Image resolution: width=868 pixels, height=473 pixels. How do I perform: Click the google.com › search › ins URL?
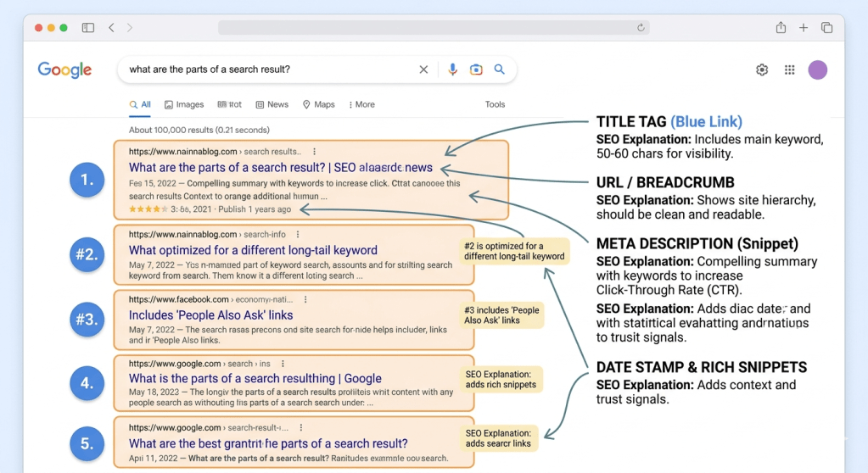point(199,364)
